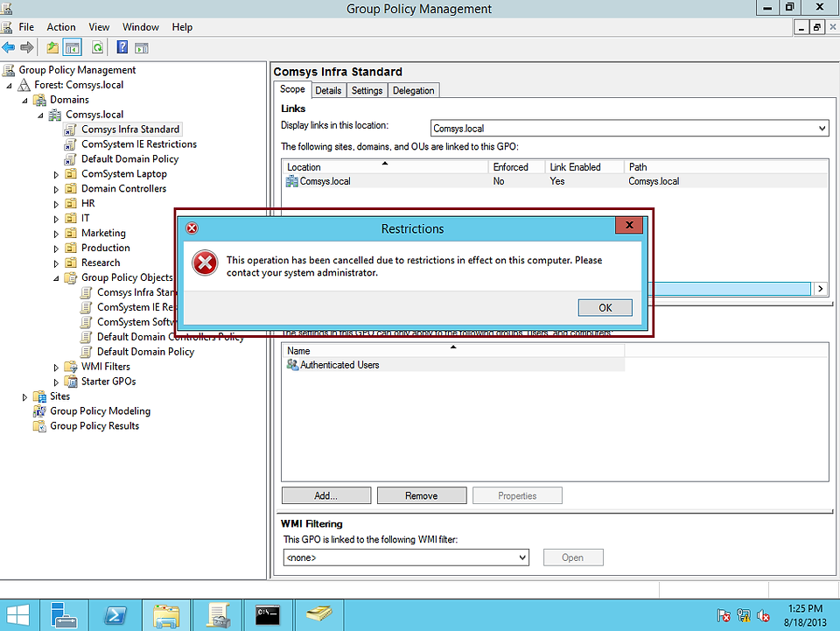Select Comsys Infra Standard linked under Comsys.local
840x631 pixels.
click(130, 130)
